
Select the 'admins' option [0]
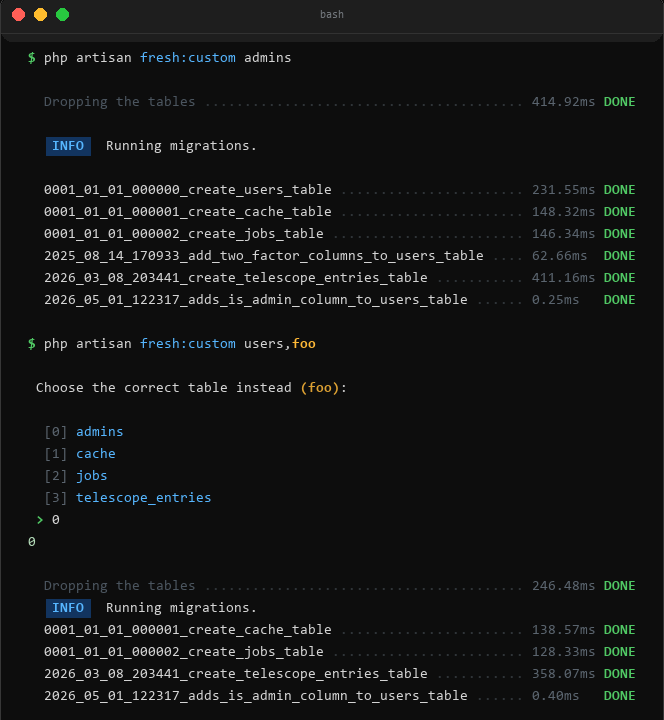100,432
